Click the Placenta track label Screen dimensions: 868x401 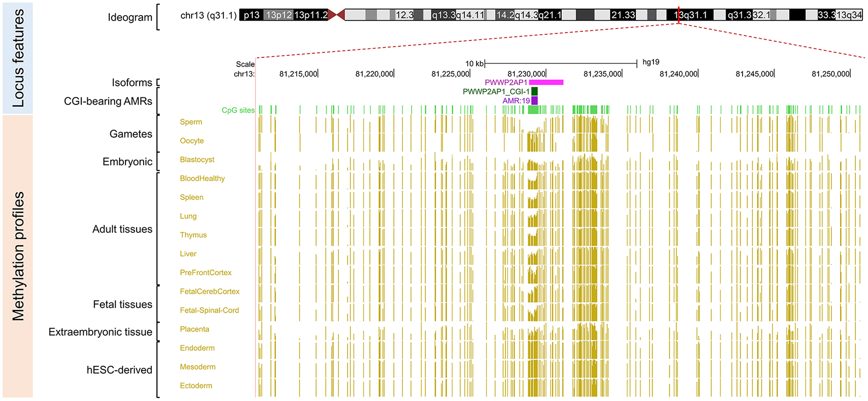(x=194, y=330)
